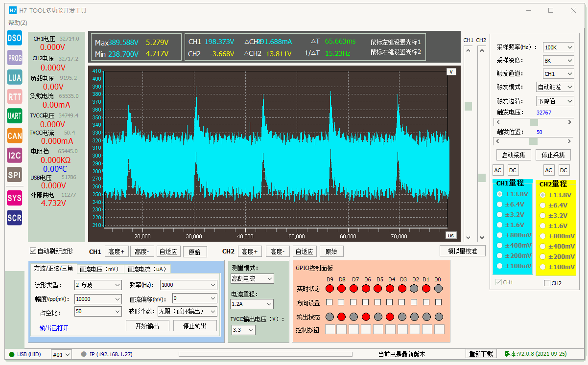Click the amplitude Vpp input field 10000
This screenshot has width=588, height=365.
point(98,298)
